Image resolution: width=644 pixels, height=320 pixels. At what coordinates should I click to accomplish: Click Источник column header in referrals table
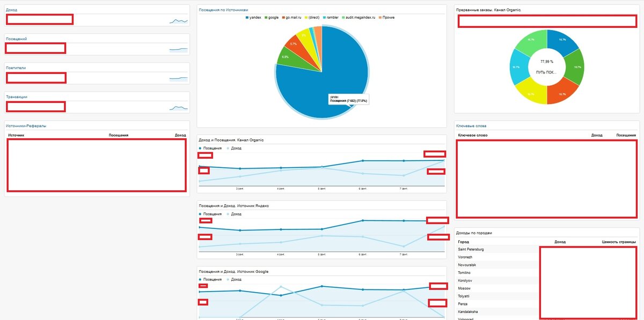pyautogui.click(x=16, y=135)
